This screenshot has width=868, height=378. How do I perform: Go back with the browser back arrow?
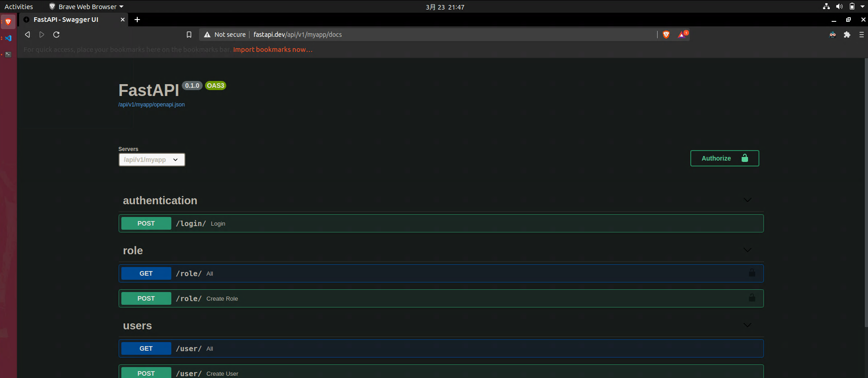(27, 35)
